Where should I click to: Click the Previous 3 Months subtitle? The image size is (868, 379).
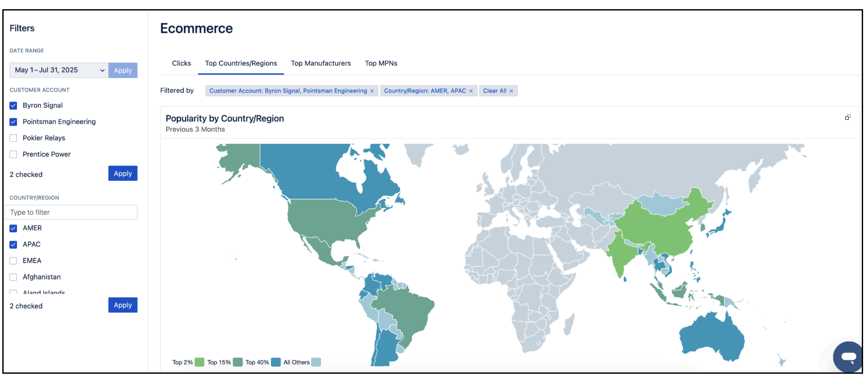click(x=195, y=130)
